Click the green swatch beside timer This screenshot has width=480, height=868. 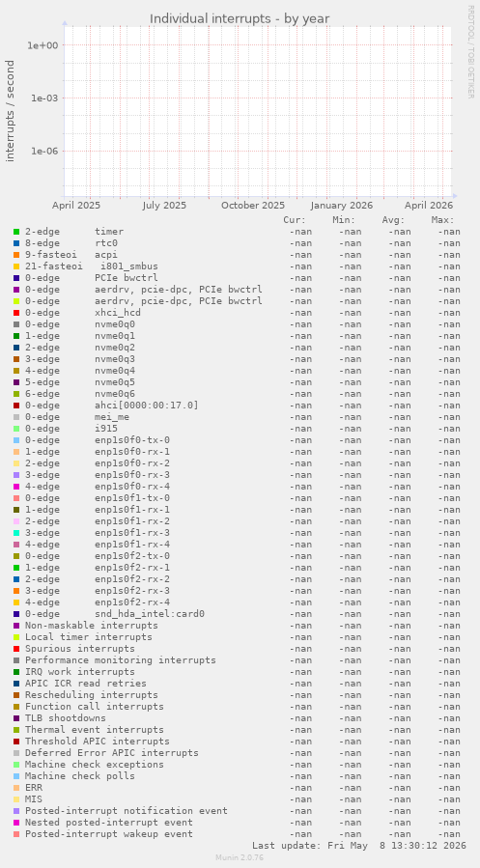[16, 232]
